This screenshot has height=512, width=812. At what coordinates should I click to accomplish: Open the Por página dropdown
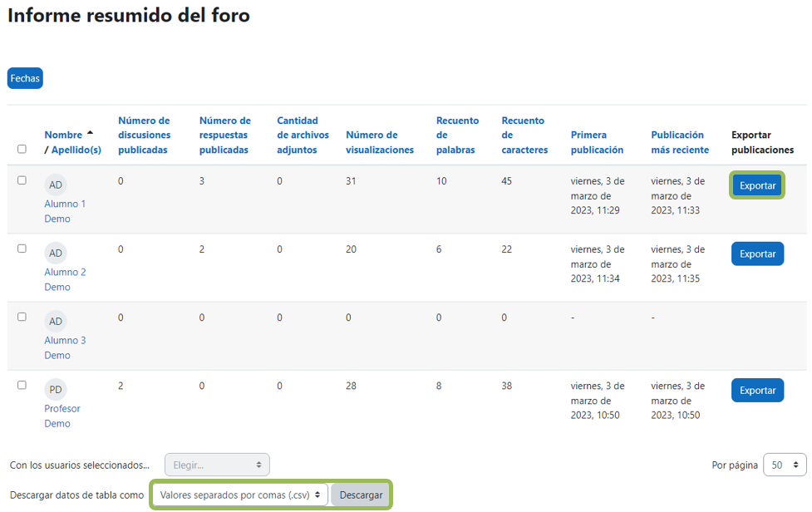pos(784,465)
